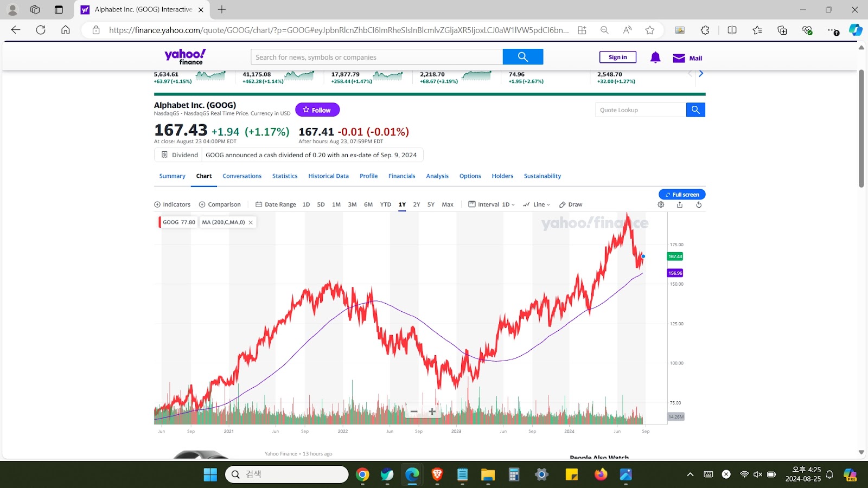Select the 3M range
Screen dimensions: 868x488
[352, 204]
